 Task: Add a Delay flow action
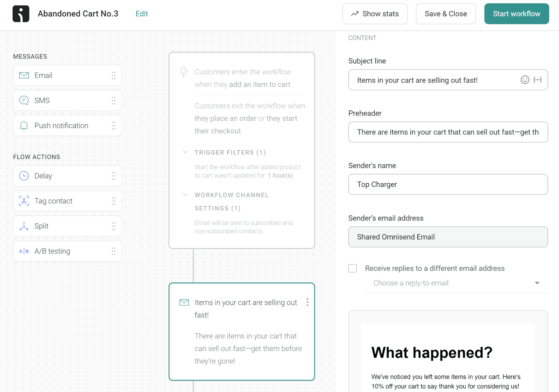[x=67, y=176]
